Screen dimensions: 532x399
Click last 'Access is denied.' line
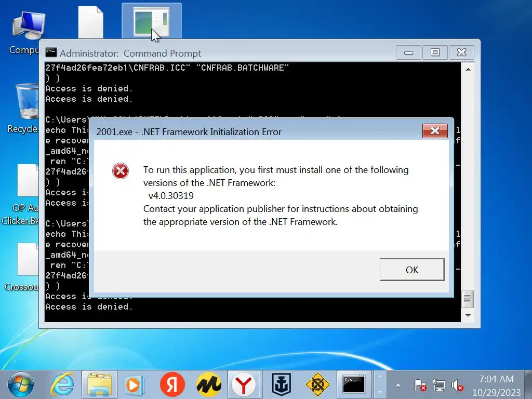click(89, 307)
